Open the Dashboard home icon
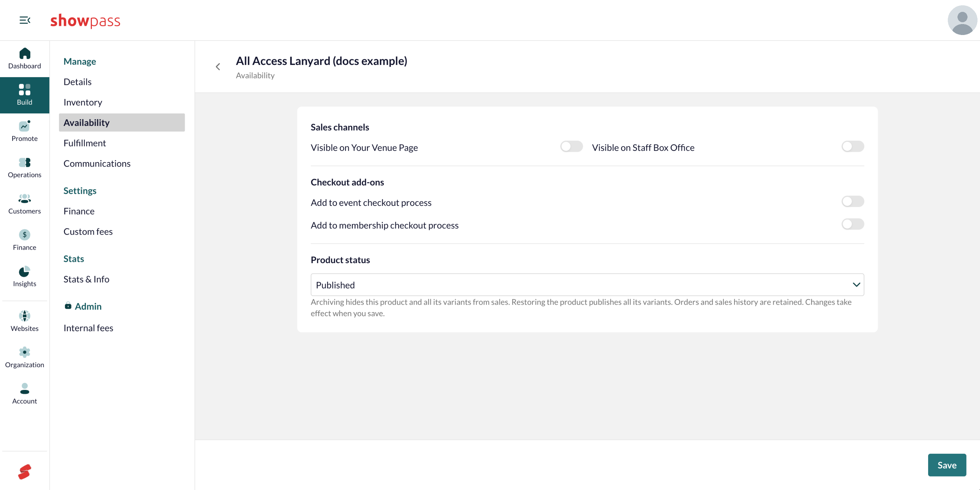The image size is (980, 490). [x=25, y=53]
